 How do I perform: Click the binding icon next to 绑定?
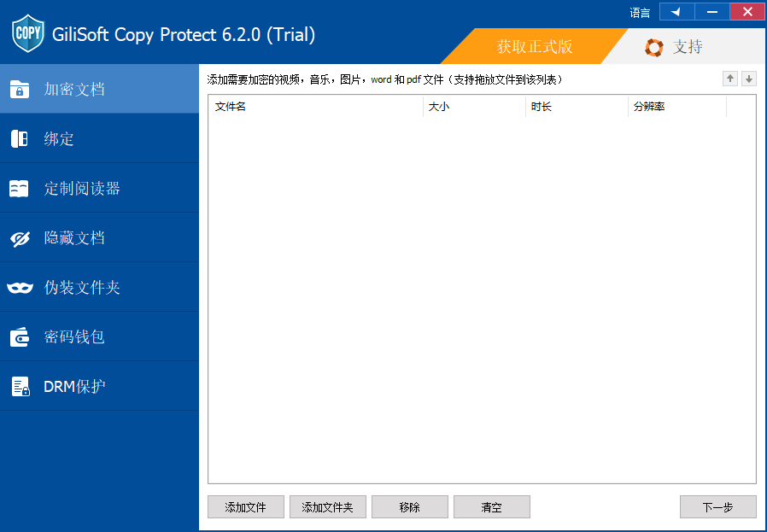point(20,139)
